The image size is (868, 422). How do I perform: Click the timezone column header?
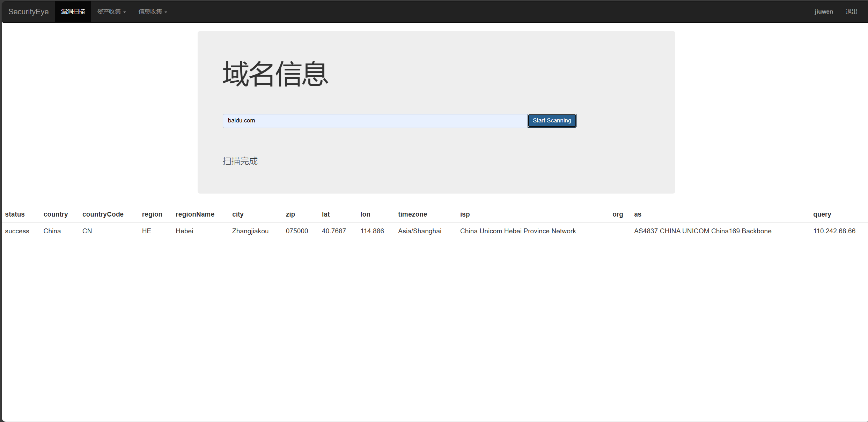412,214
